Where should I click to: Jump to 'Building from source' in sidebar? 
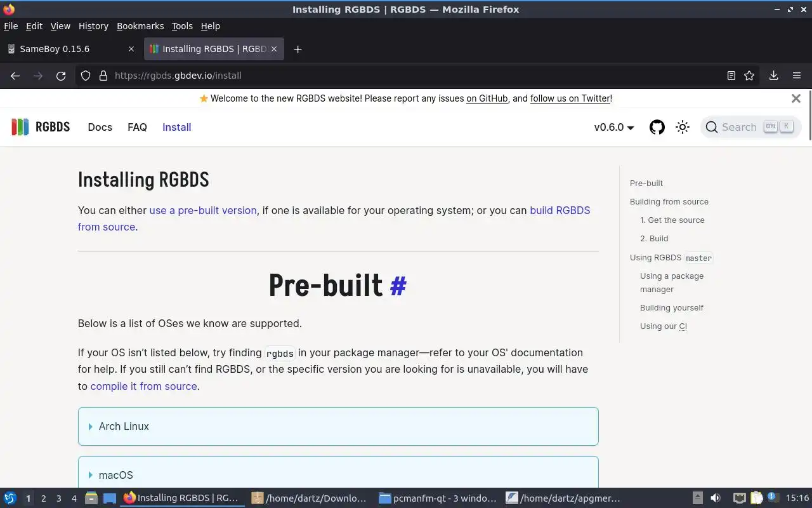pyautogui.click(x=669, y=201)
